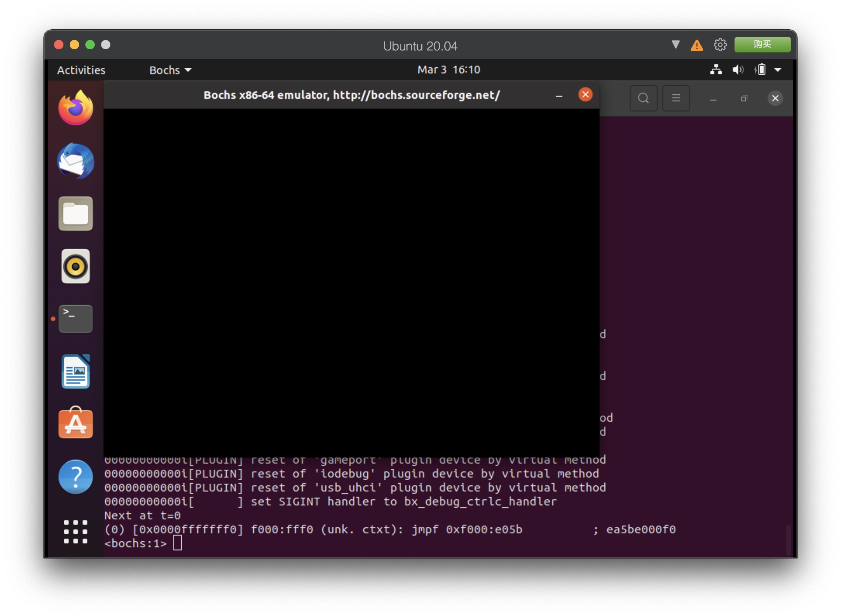This screenshot has height=616, width=841.
Task: Close the Bochs emulator window
Action: pyautogui.click(x=585, y=95)
